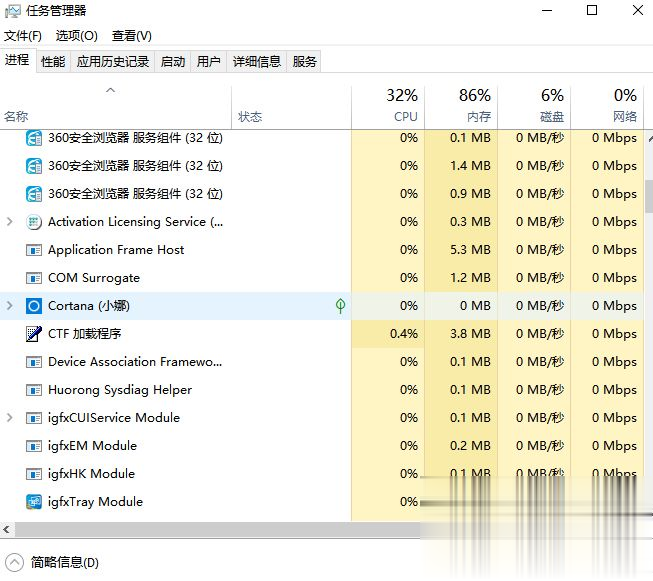Image resolution: width=653 pixels, height=581 pixels.
Task: Click the vertical scrollbar thumb
Action: [649, 196]
